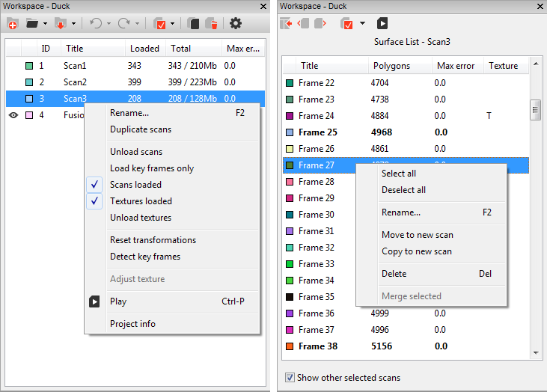
Task: Click the Undo arrow icon
Action: click(x=96, y=23)
